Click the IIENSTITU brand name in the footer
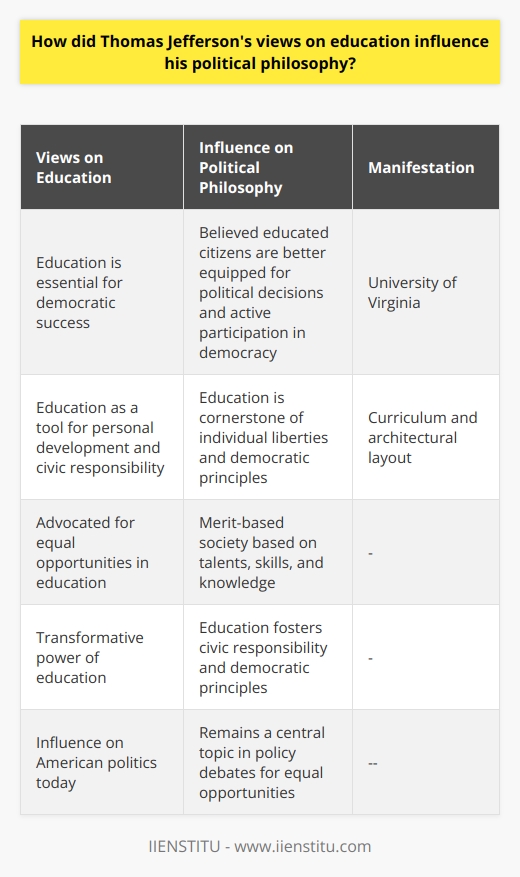 tap(183, 846)
